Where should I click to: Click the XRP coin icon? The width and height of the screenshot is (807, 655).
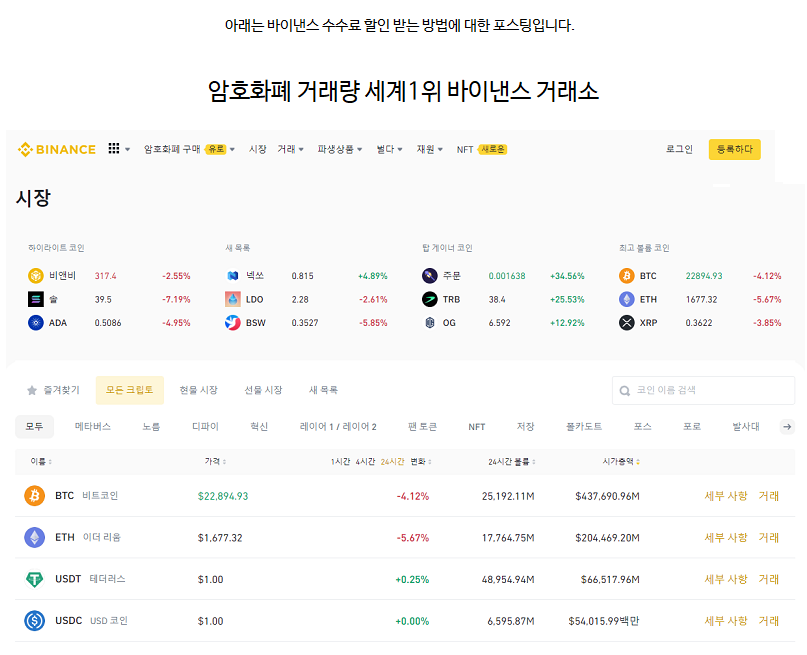[626, 323]
